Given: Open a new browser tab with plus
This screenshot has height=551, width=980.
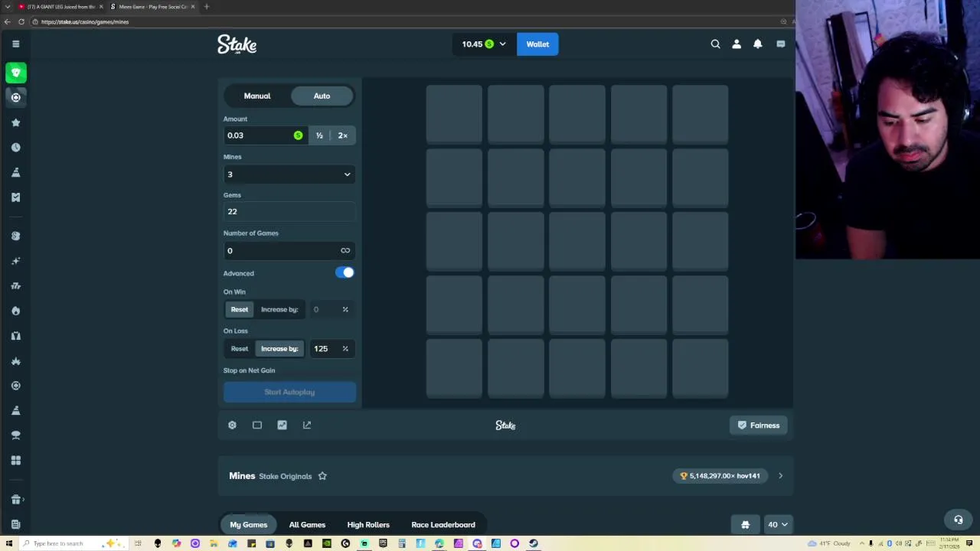Looking at the screenshot, I should [x=206, y=7].
